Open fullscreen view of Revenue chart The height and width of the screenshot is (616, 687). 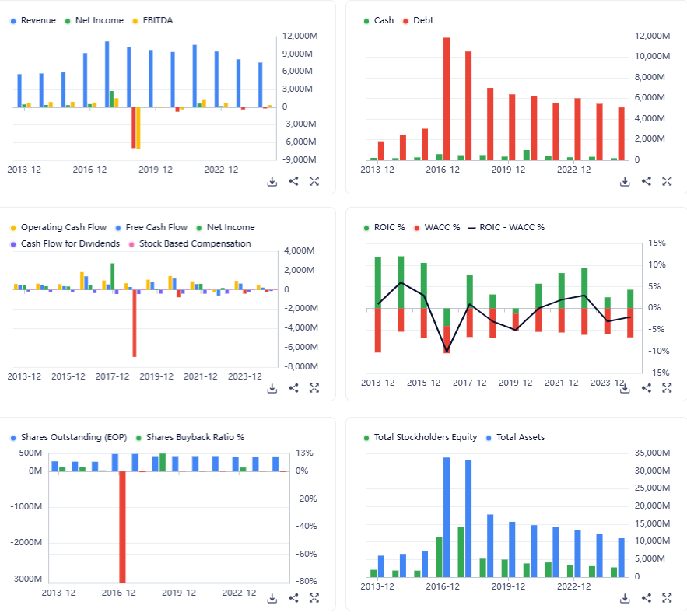tap(314, 181)
